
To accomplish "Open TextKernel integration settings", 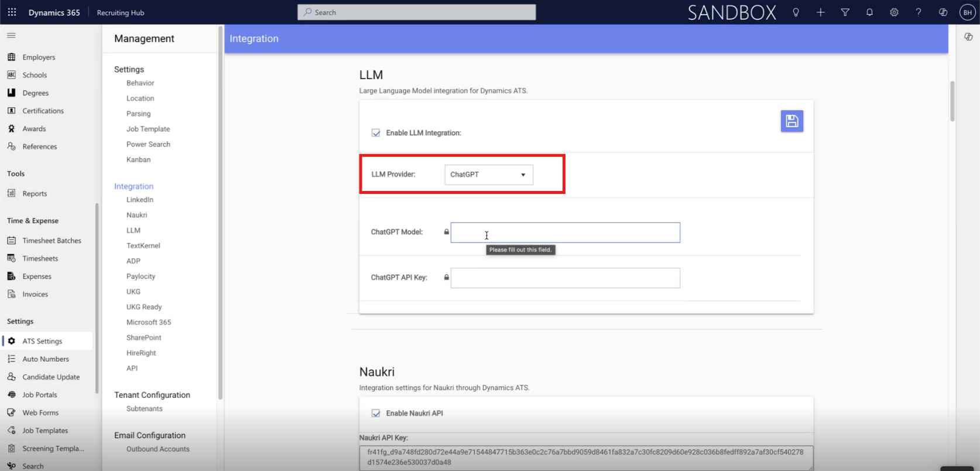I will point(143,245).
